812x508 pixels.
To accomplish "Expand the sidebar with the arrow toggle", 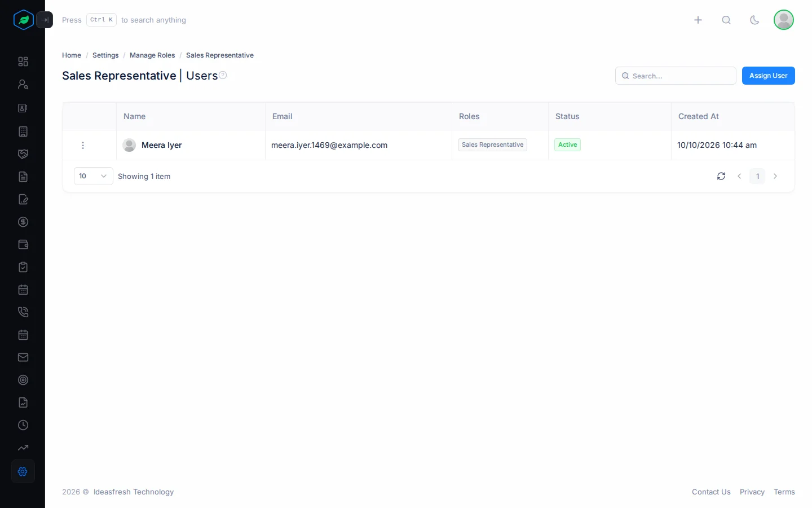I will coord(45,20).
